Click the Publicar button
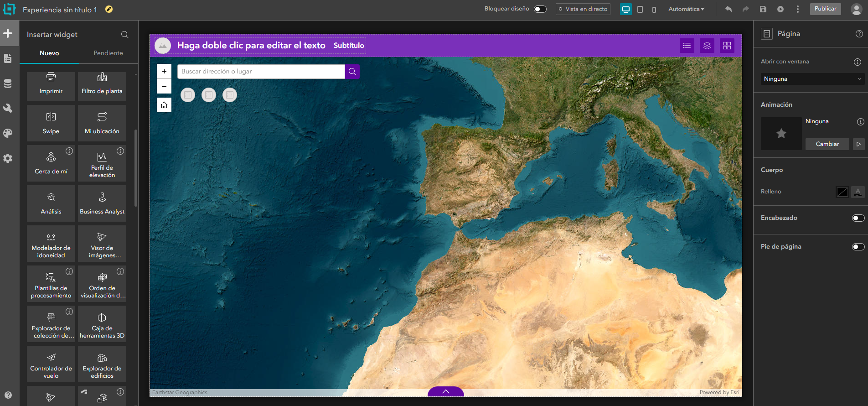Screen dimensions: 868x406 [825, 9]
